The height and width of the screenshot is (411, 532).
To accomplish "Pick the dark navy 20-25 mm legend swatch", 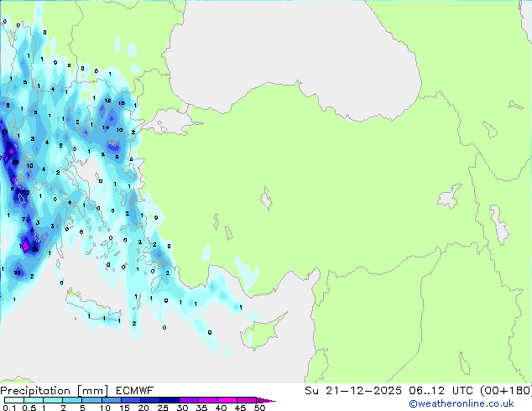I will [153, 400].
